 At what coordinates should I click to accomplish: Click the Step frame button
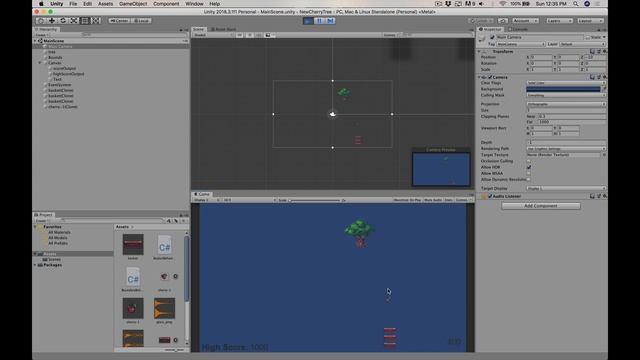330,20
